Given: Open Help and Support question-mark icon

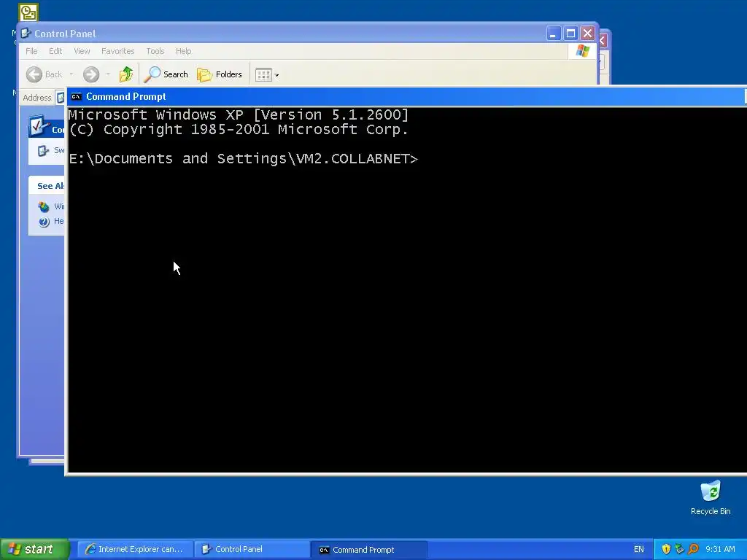Looking at the screenshot, I should click(44, 222).
